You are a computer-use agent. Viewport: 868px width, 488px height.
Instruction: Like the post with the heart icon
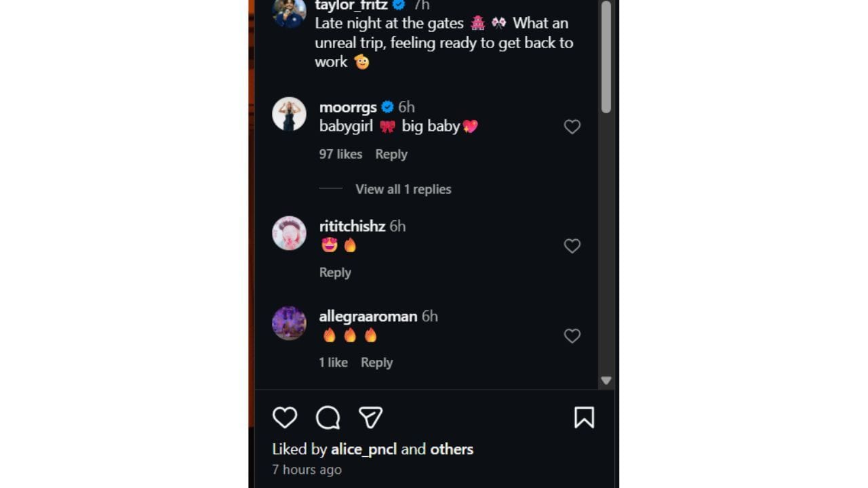coord(285,418)
